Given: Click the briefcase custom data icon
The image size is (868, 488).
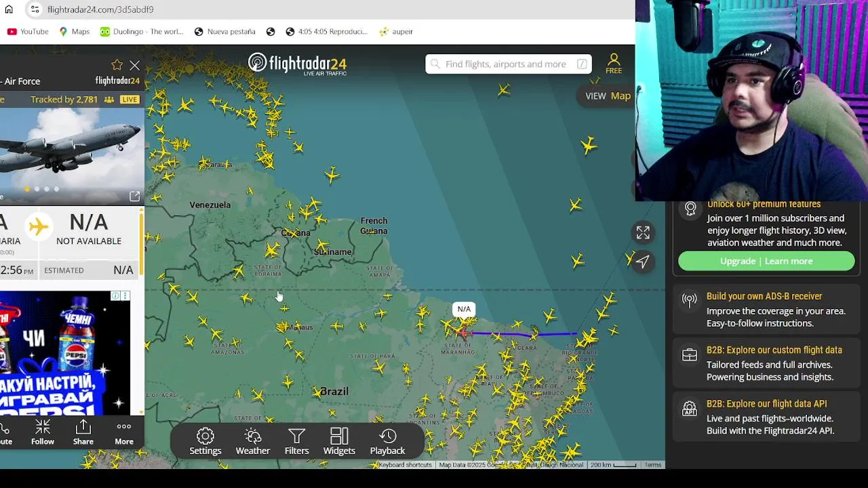Looking at the screenshot, I should 690,354.
